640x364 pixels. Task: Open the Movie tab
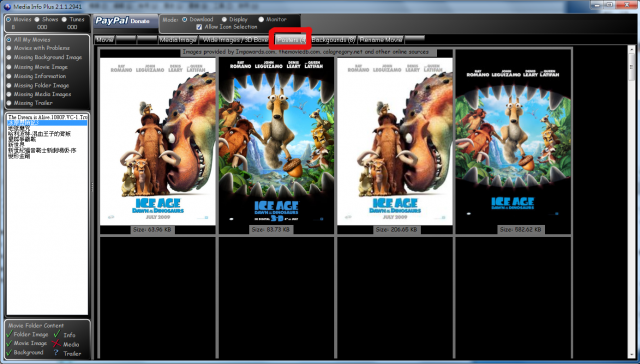click(105, 40)
